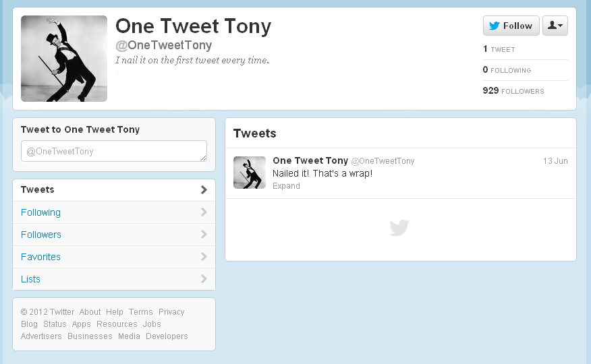Open the Advertisers footer link
591x364 pixels.
click(41, 336)
